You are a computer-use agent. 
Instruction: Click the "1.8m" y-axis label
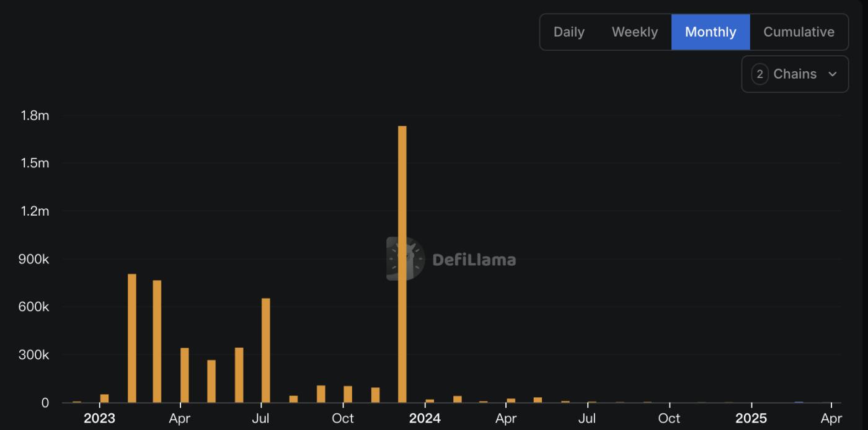point(35,115)
